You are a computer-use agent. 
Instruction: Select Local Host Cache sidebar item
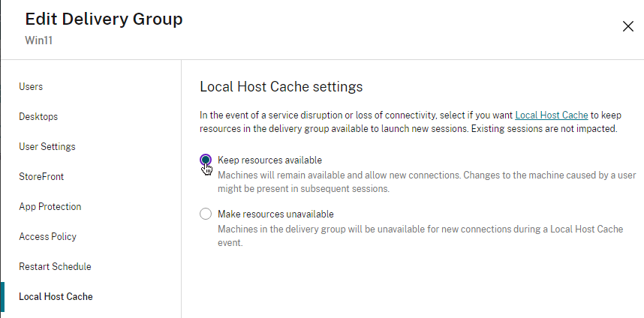pos(56,296)
